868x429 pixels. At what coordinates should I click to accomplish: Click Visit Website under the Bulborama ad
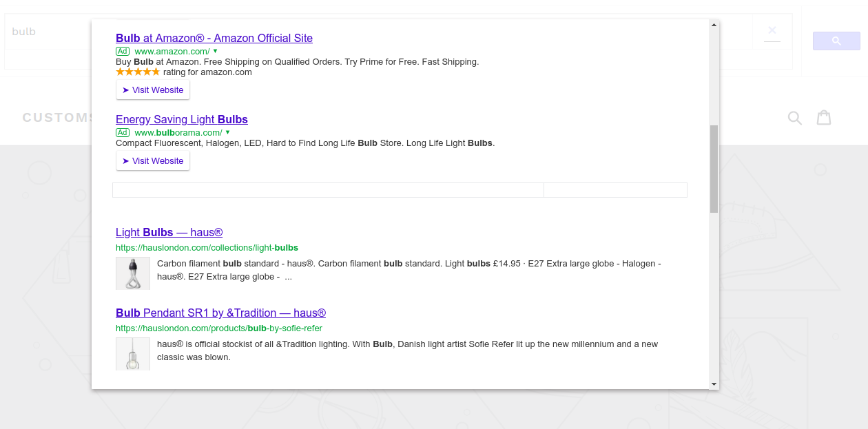click(152, 160)
